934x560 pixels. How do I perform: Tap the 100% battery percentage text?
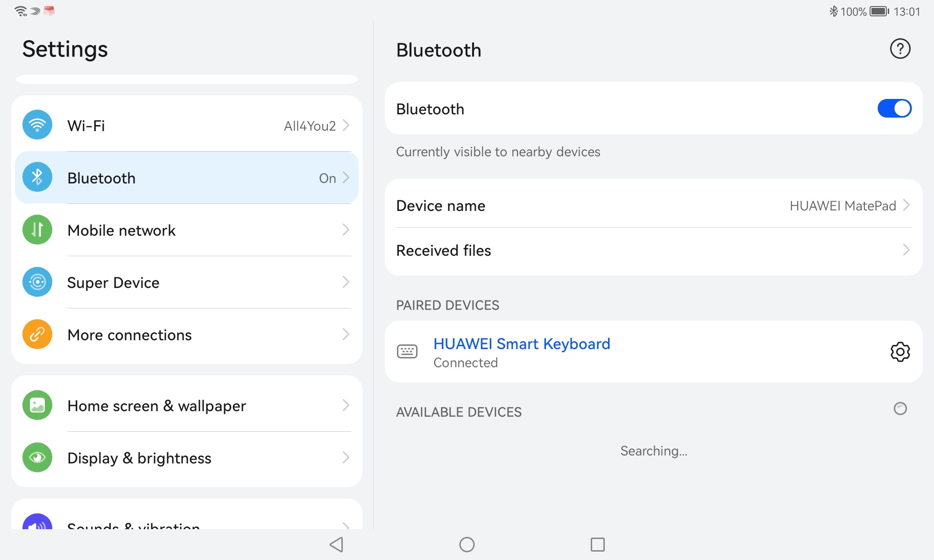853,12
